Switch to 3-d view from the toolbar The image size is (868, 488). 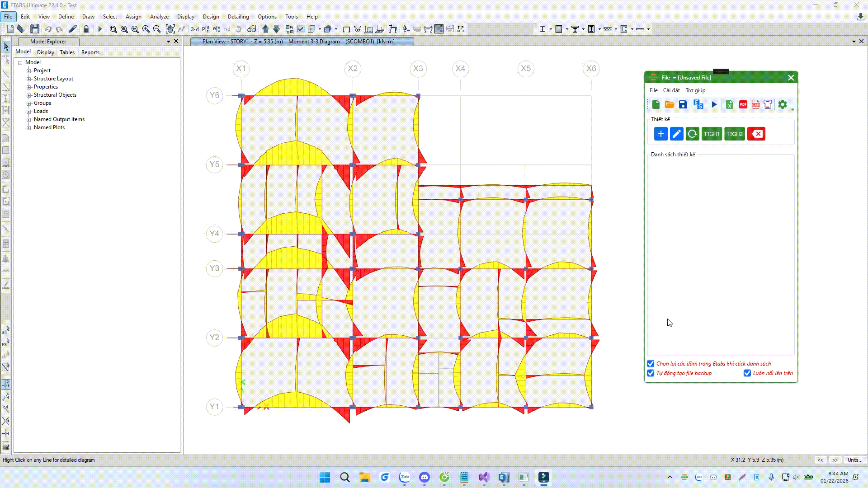coord(194,29)
